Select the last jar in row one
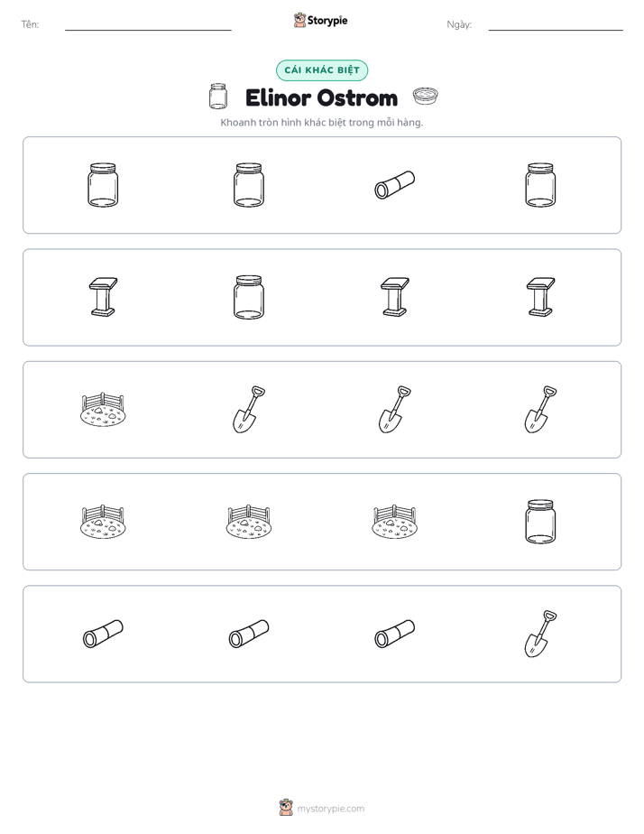644x834 pixels. point(540,184)
